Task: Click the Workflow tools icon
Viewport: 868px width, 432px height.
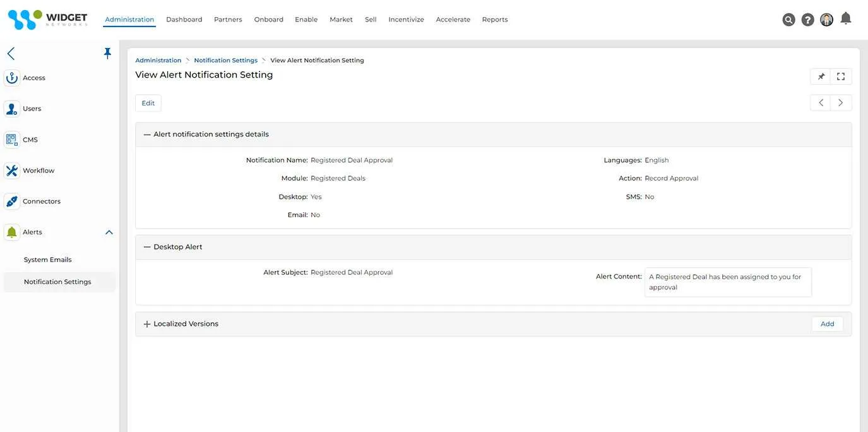Action: [11, 171]
